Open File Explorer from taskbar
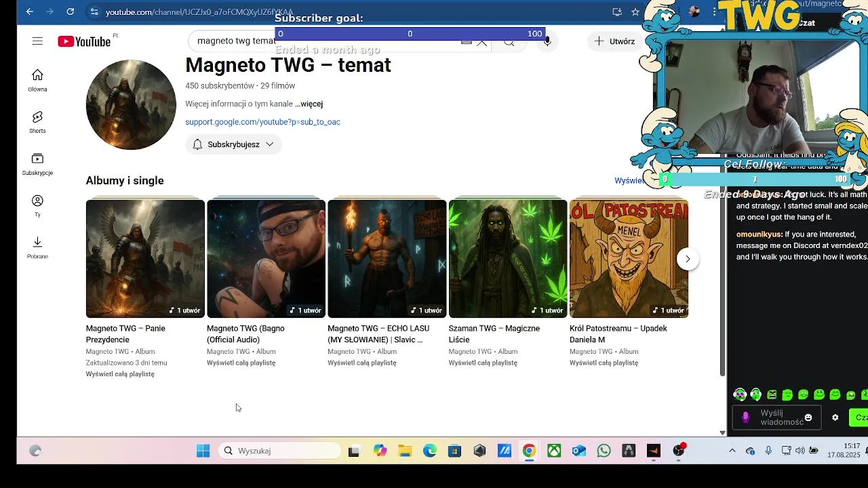 [x=405, y=451]
